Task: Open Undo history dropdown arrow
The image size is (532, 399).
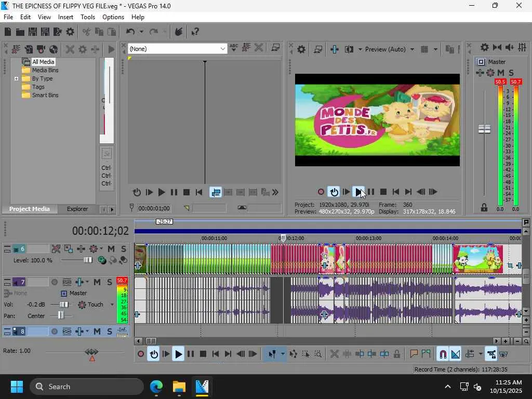Action: [x=141, y=32]
